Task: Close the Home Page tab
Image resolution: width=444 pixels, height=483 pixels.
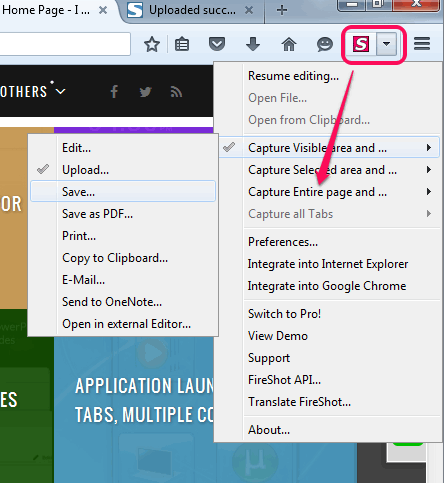Action: (103, 10)
